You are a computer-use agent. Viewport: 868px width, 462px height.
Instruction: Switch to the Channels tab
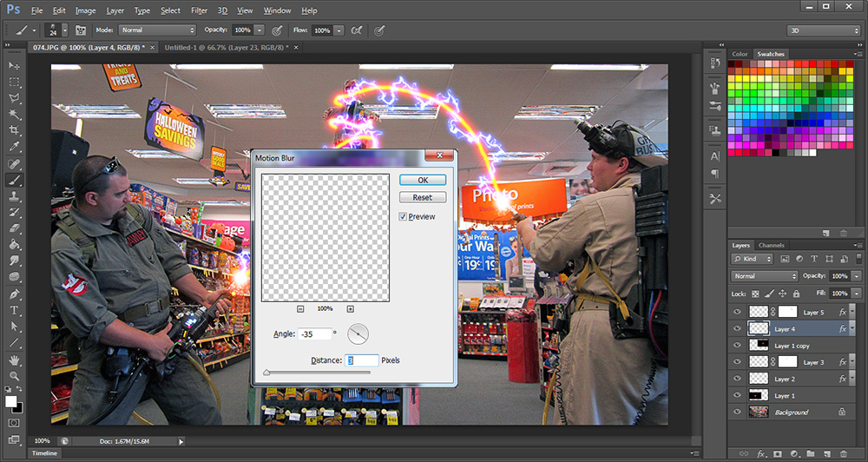pyautogui.click(x=771, y=245)
